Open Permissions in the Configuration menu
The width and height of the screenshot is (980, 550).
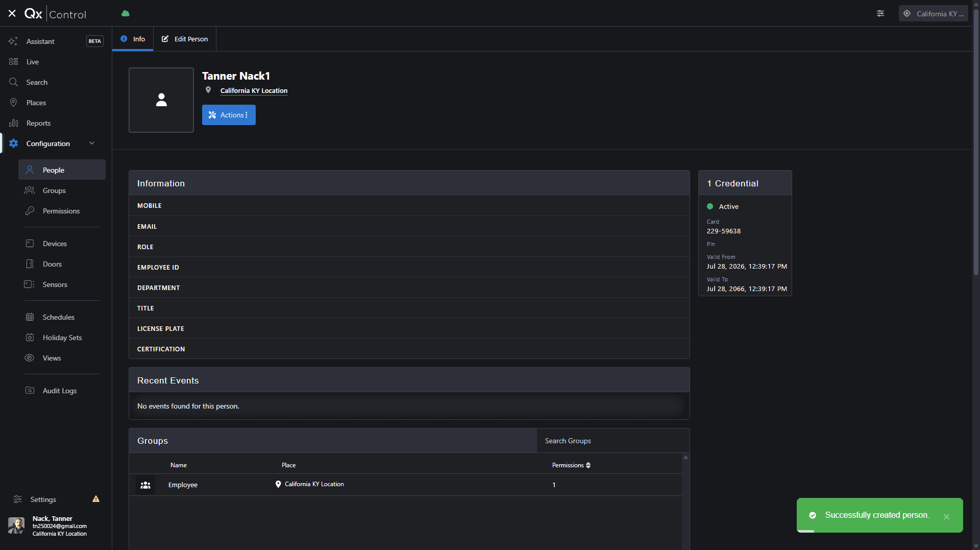pos(62,211)
